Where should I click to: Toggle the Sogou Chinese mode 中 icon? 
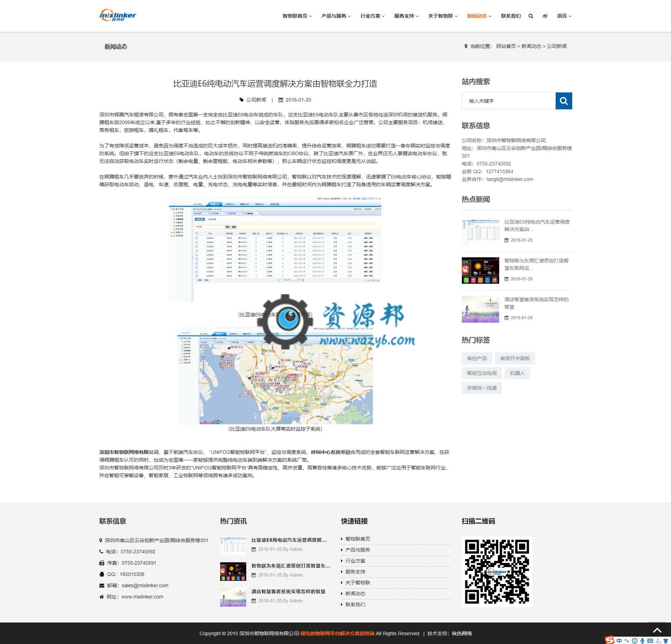click(x=619, y=640)
